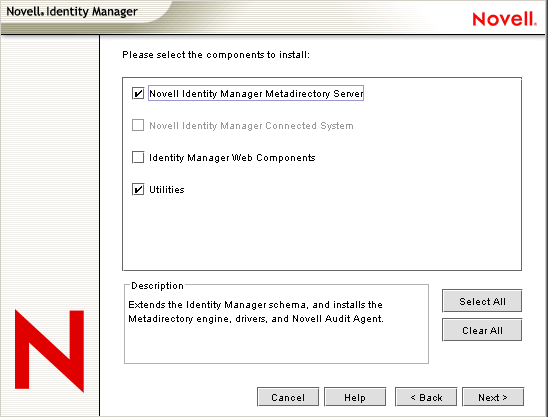548x417 pixels.
Task: Uncheck the Utilities checkbox
Action: pyautogui.click(x=138, y=189)
